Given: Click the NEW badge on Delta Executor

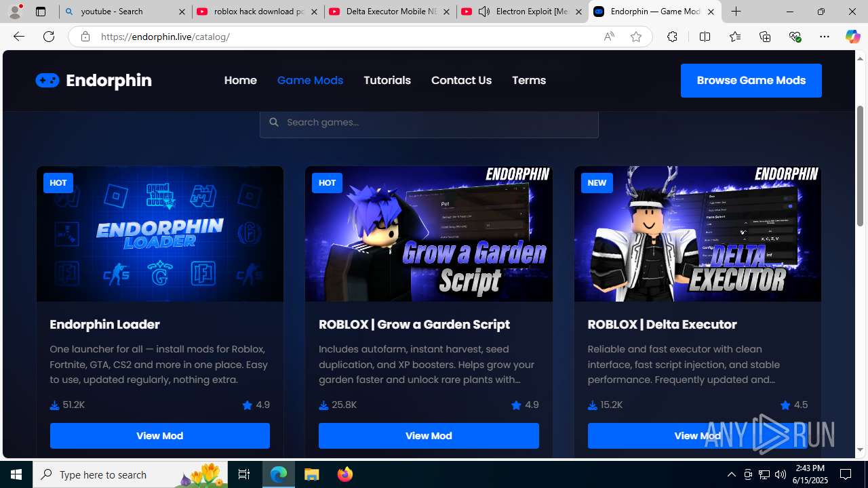Looking at the screenshot, I should tap(597, 183).
